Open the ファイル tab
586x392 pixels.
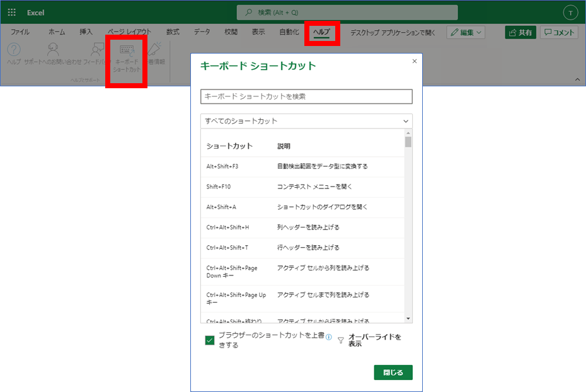click(20, 32)
